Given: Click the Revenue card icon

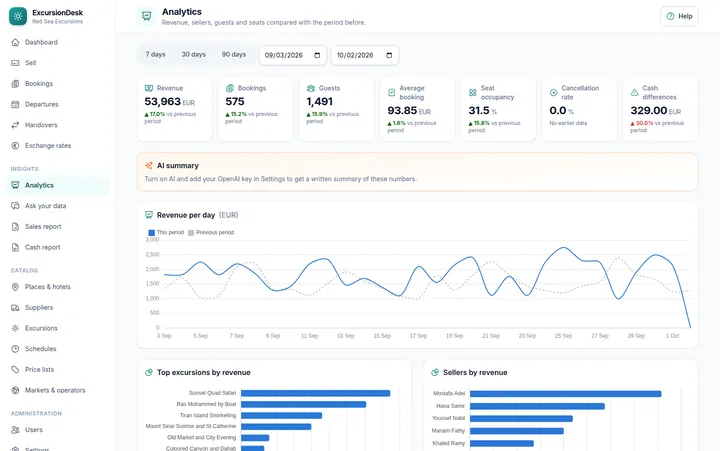Looking at the screenshot, I should point(149,88).
